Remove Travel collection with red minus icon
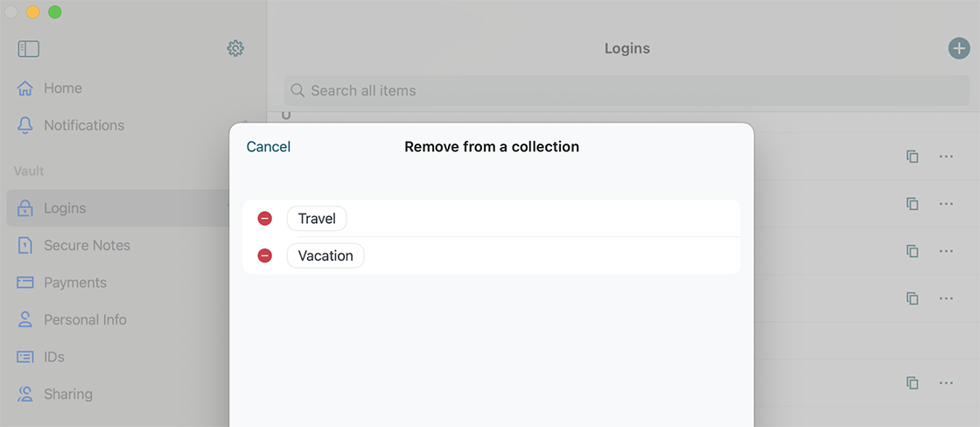 coord(265,218)
